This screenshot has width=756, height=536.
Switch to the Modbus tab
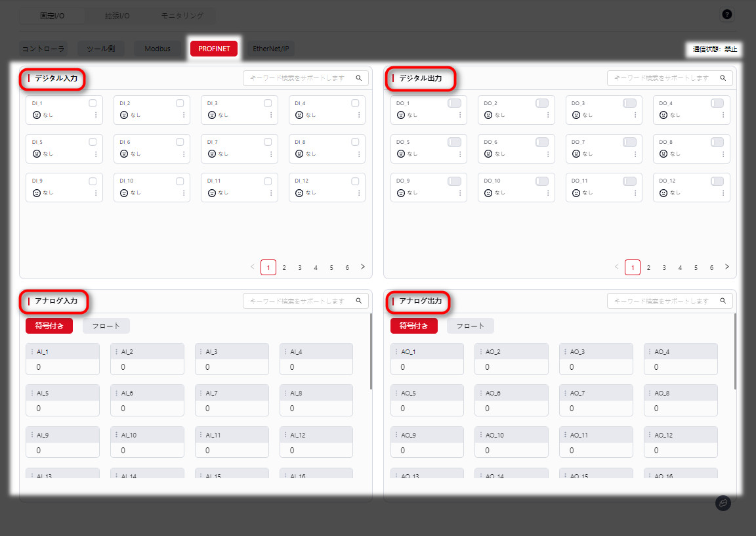tap(157, 49)
